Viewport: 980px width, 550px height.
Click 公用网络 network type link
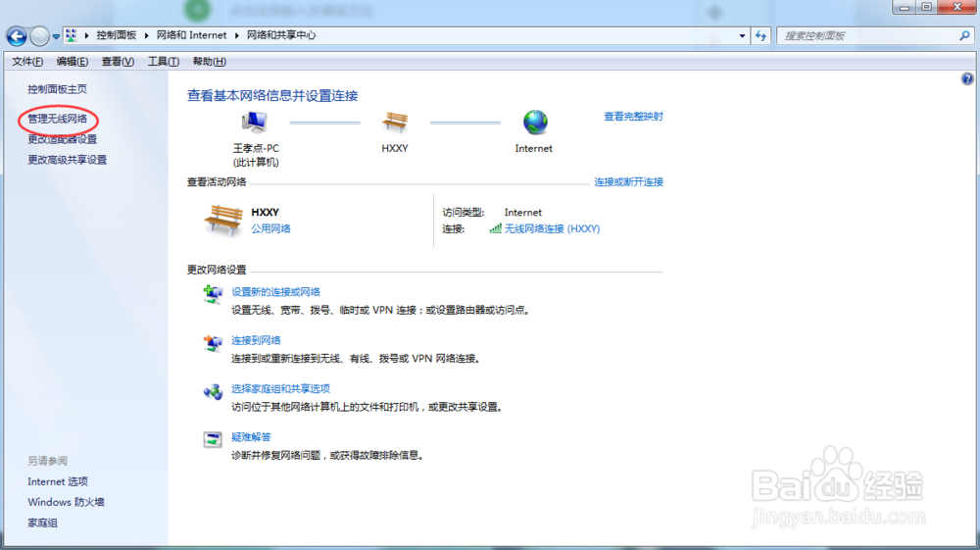click(x=270, y=228)
